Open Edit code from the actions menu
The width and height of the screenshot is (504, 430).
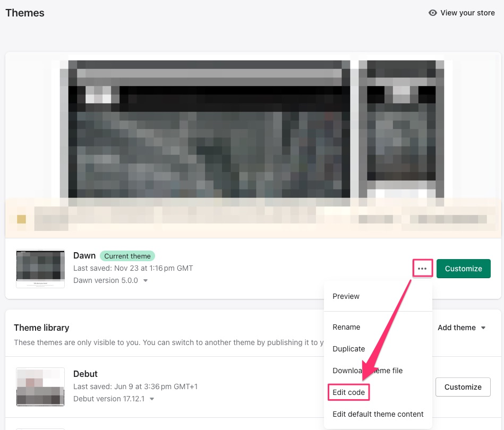pyautogui.click(x=348, y=392)
